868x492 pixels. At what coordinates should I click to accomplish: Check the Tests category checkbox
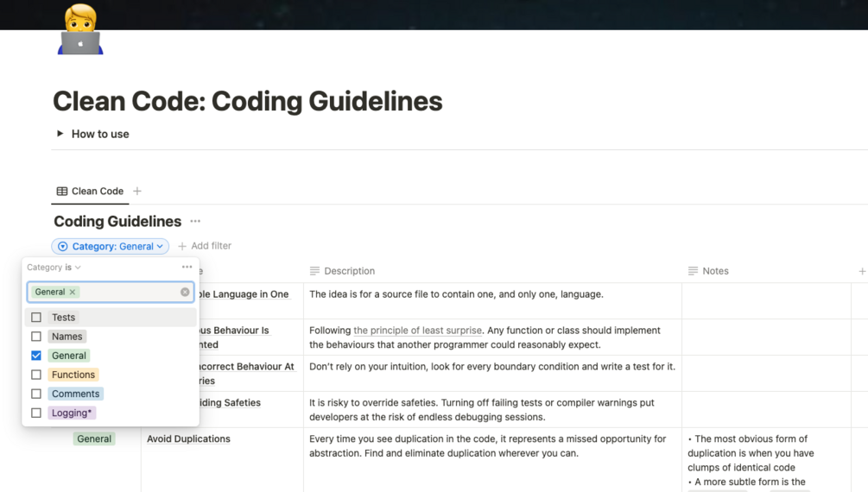(x=36, y=318)
